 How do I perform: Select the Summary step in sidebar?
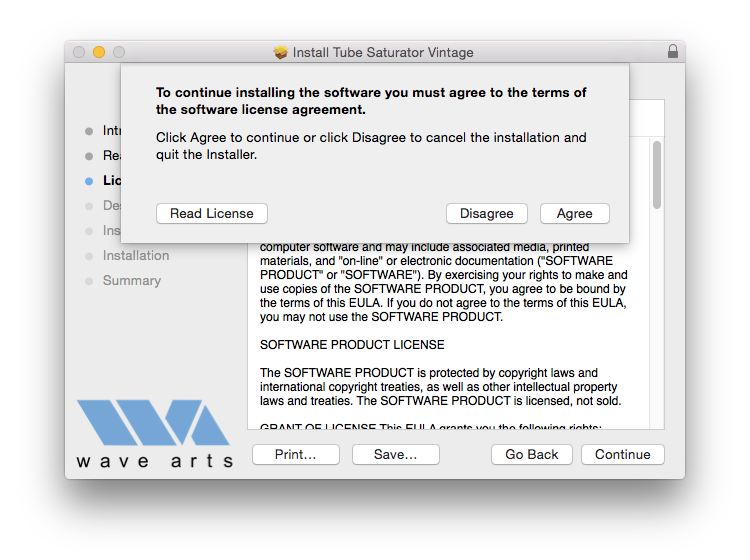(x=132, y=280)
